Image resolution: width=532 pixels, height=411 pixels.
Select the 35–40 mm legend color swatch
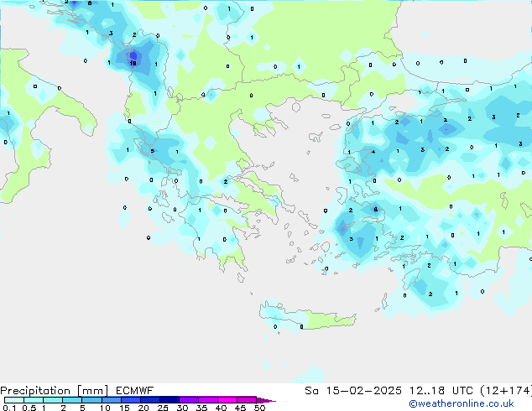click(207, 400)
